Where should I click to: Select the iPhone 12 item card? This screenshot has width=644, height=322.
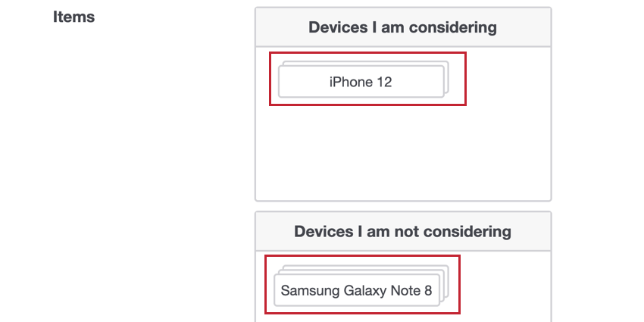(x=361, y=82)
